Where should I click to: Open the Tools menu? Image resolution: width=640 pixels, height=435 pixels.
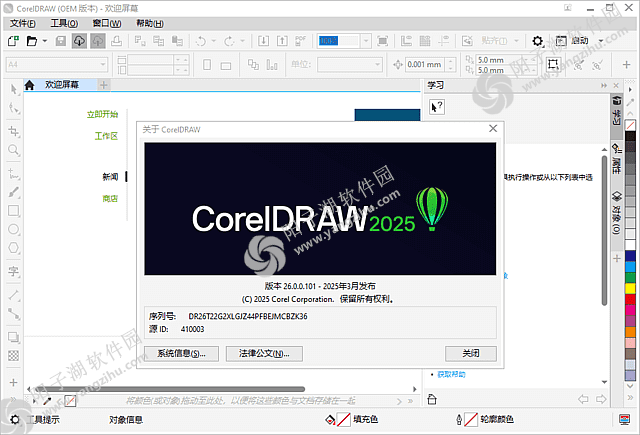(64, 23)
